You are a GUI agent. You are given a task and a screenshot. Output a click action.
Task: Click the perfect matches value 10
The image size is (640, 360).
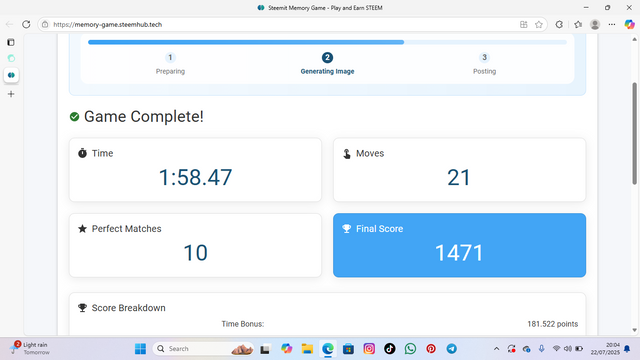click(x=196, y=253)
